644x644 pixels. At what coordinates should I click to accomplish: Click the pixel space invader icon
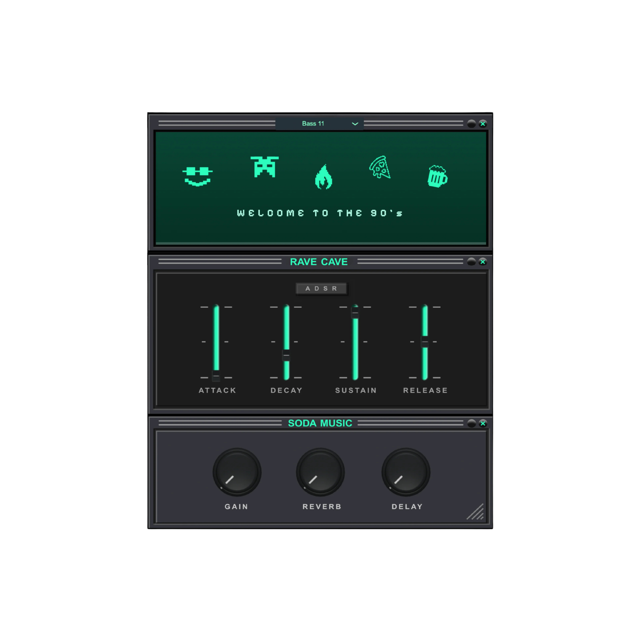click(x=264, y=167)
